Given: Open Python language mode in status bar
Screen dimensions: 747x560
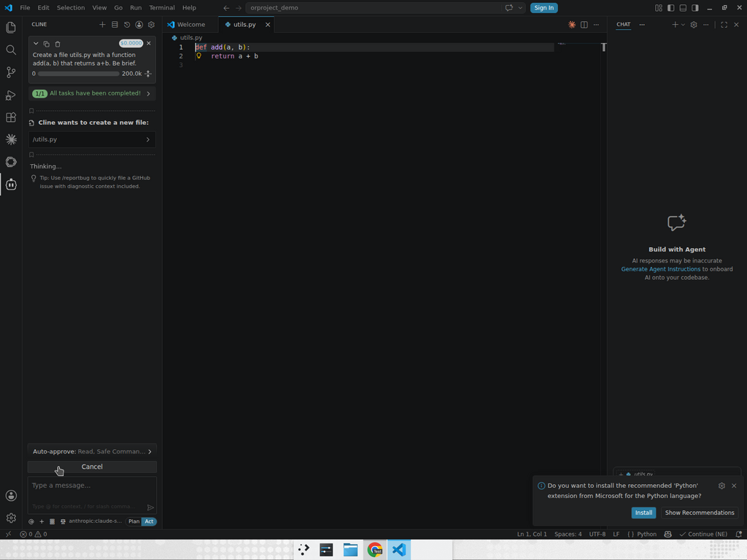Looking at the screenshot, I should pyautogui.click(x=646, y=534).
